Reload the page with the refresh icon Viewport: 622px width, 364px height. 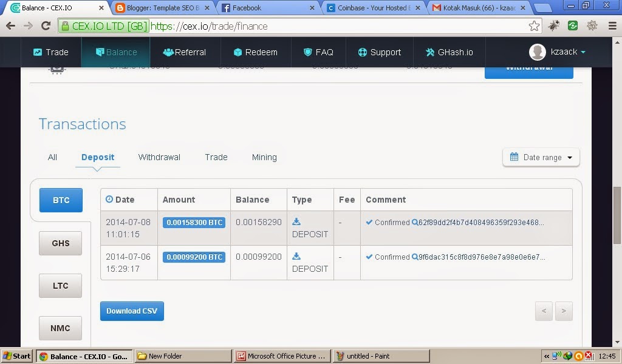(46, 26)
